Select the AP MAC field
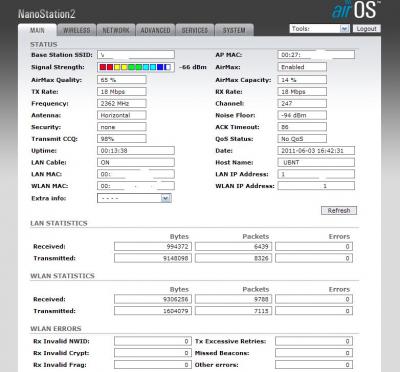The image size is (400, 372). point(316,55)
